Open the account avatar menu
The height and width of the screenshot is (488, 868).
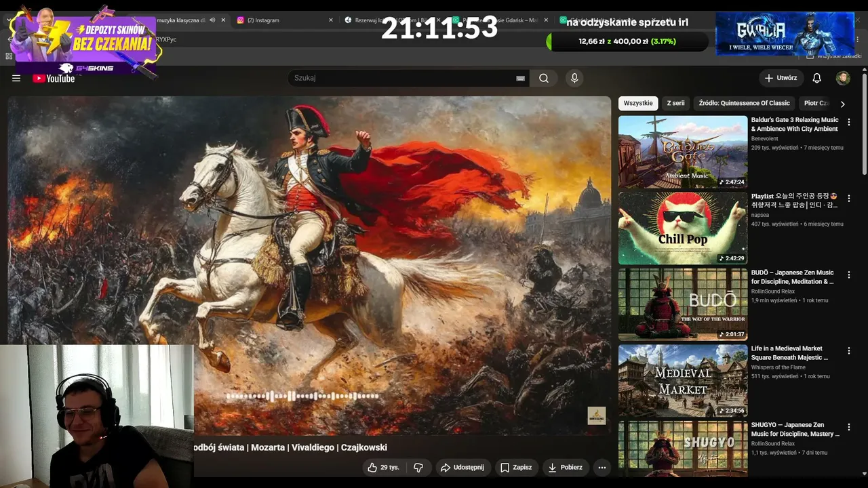[843, 78]
